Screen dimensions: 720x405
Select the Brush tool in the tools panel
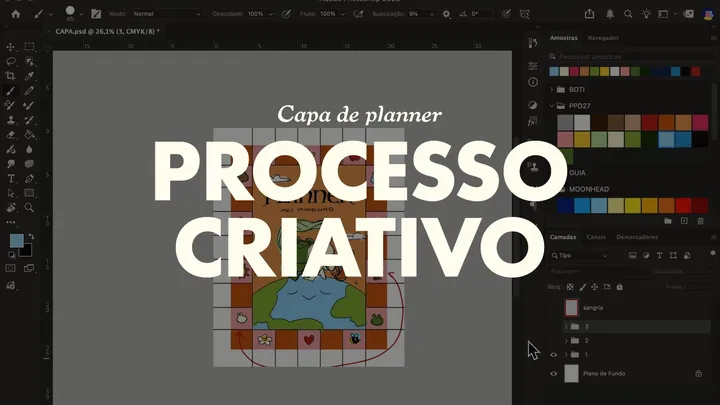click(x=11, y=90)
